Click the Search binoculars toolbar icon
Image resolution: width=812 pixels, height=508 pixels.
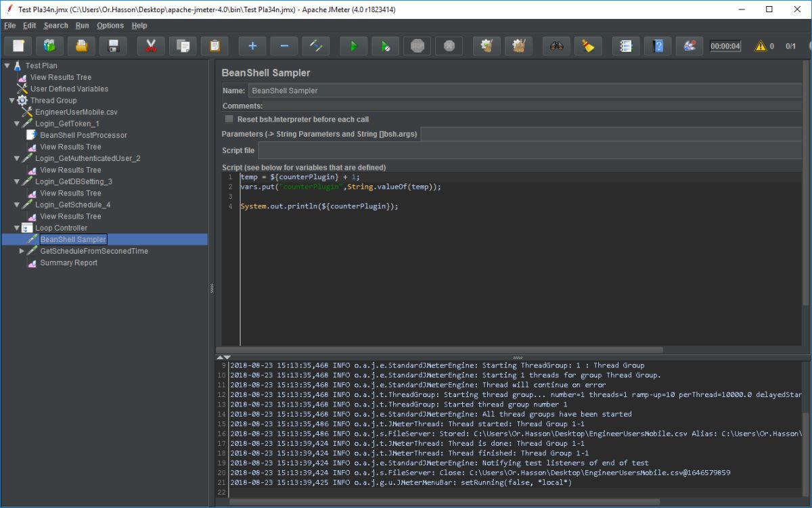click(556, 46)
